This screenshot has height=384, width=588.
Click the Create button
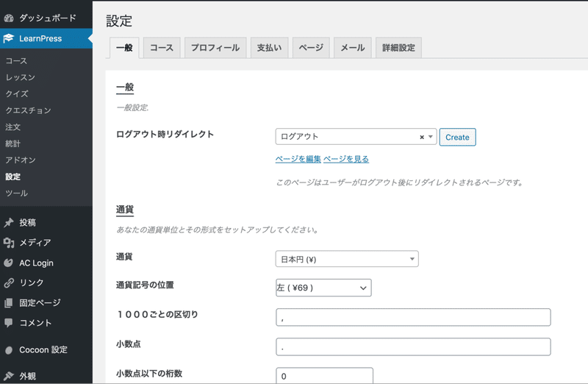point(457,137)
